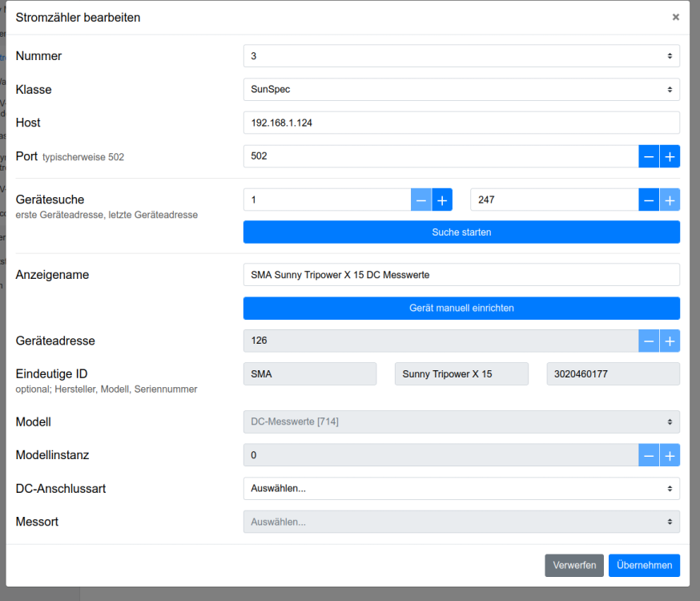
Task: Click plus button next to Geräteadresse 126
Action: coord(670,341)
